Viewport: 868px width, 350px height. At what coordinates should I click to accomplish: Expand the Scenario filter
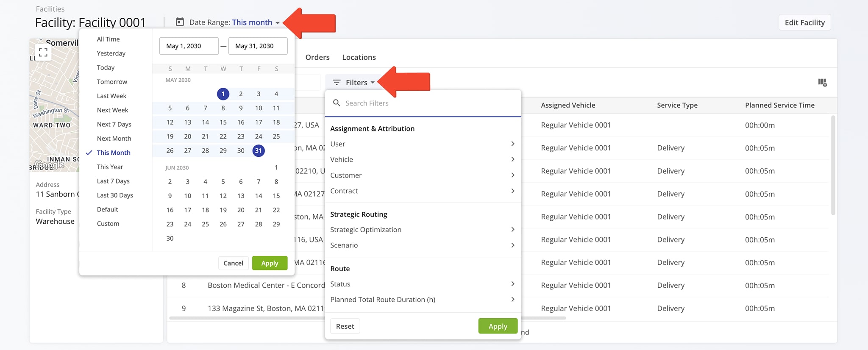[x=423, y=245]
